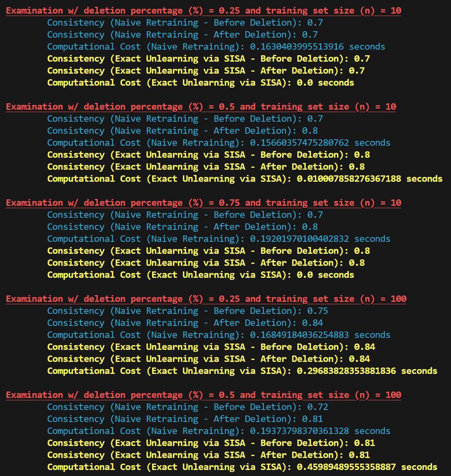This screenshot has width=451, height=476.
Task: Click the Naive After Deletion 0.81 consistency line
Action: pyautogui.click(x=185, y=419)
